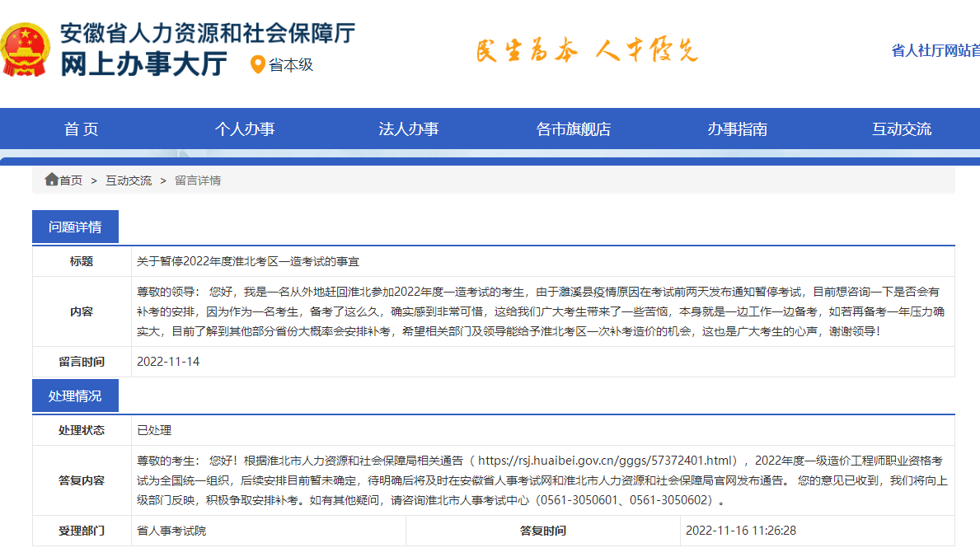Open the 办事指南 navigation menu item

(736, 128)
